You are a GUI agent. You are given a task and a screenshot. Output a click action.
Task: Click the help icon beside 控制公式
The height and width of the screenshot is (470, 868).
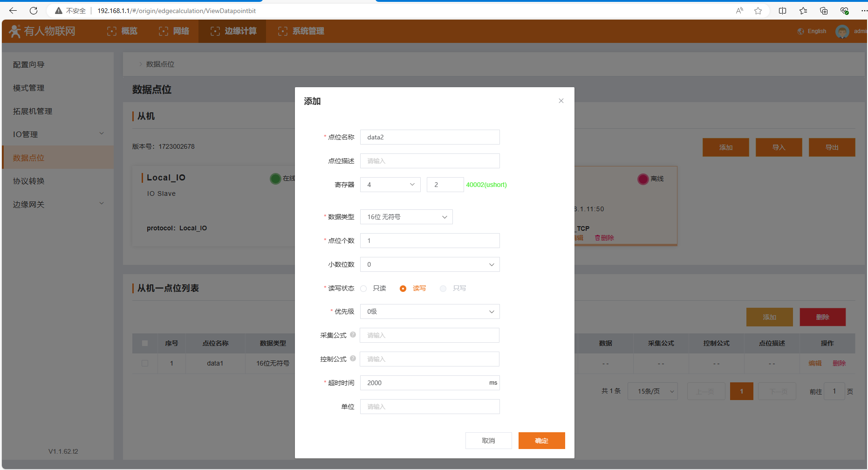pos(353,359)
